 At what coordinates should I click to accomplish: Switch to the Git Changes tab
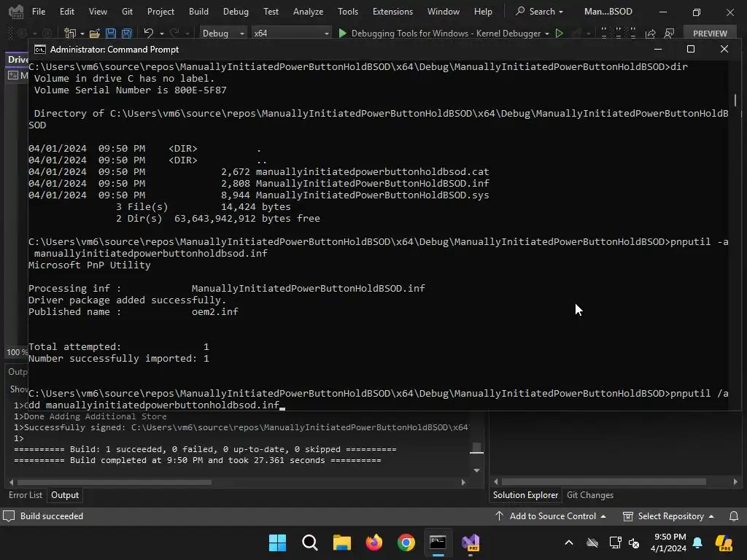click(589, 495)
